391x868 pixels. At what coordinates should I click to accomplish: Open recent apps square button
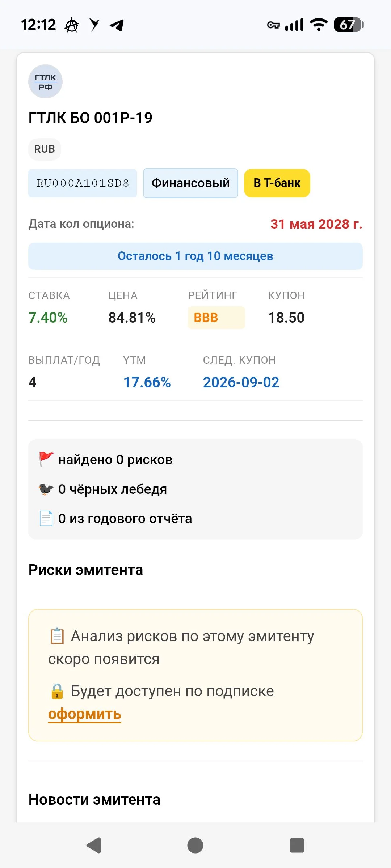297,845
